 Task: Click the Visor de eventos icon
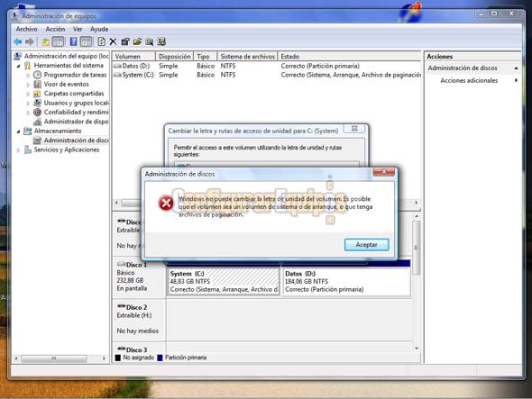37,84
